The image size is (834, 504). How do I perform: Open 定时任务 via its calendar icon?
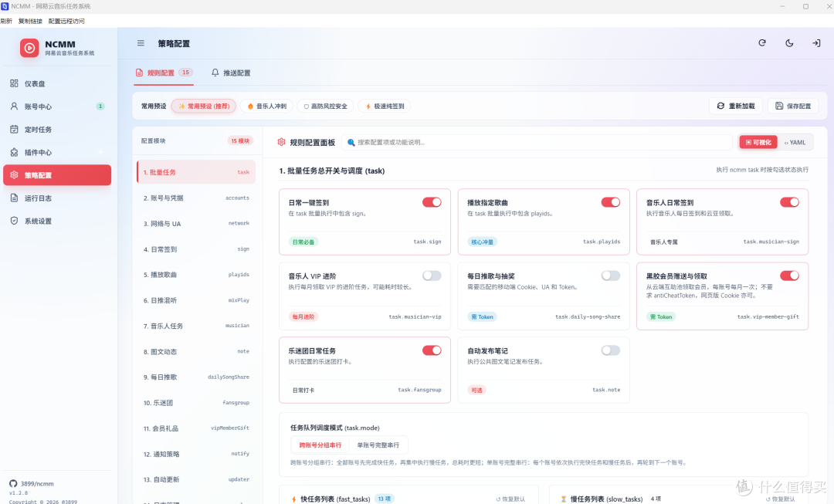click(x=14, y=129)
